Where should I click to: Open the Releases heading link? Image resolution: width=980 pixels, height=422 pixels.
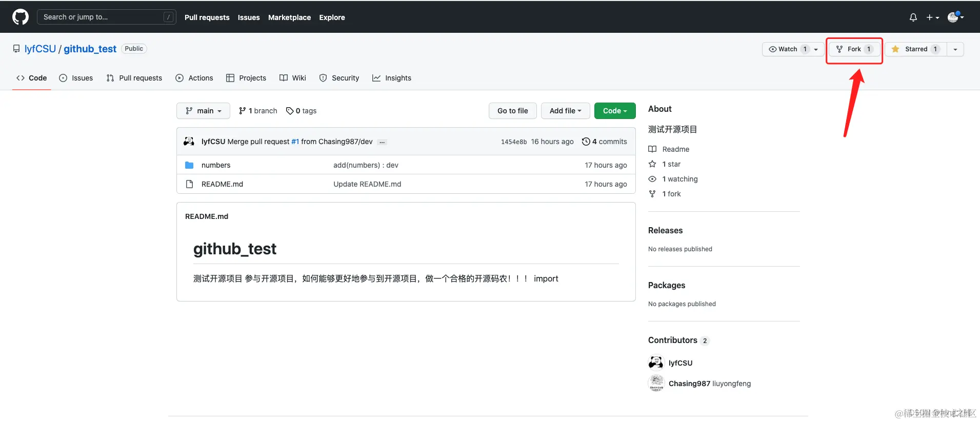tap(666, 230)
